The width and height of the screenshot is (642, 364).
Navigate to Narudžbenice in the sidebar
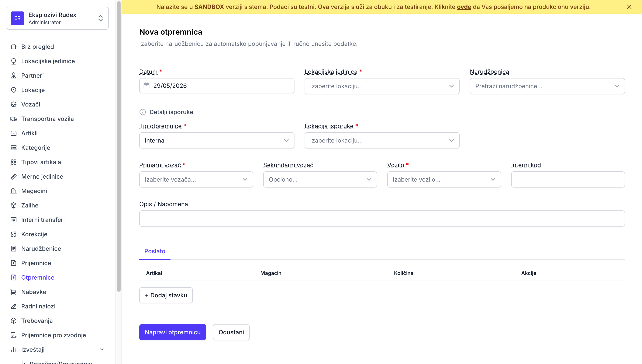point(41,249)
